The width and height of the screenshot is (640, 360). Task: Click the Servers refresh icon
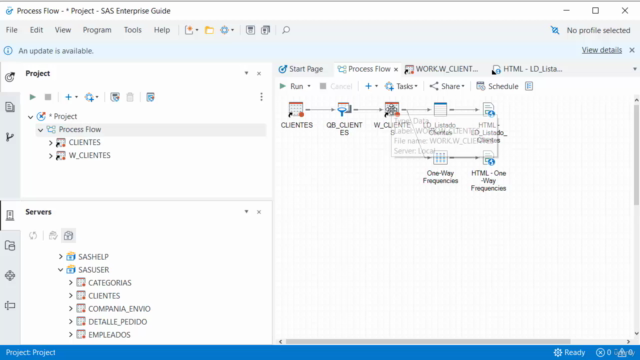pos(33,236)
